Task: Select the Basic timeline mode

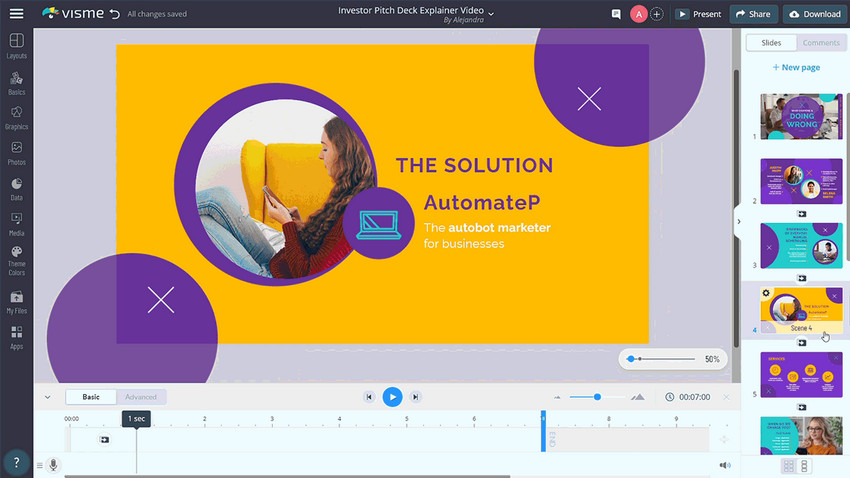Action: (x=91, y=397)
